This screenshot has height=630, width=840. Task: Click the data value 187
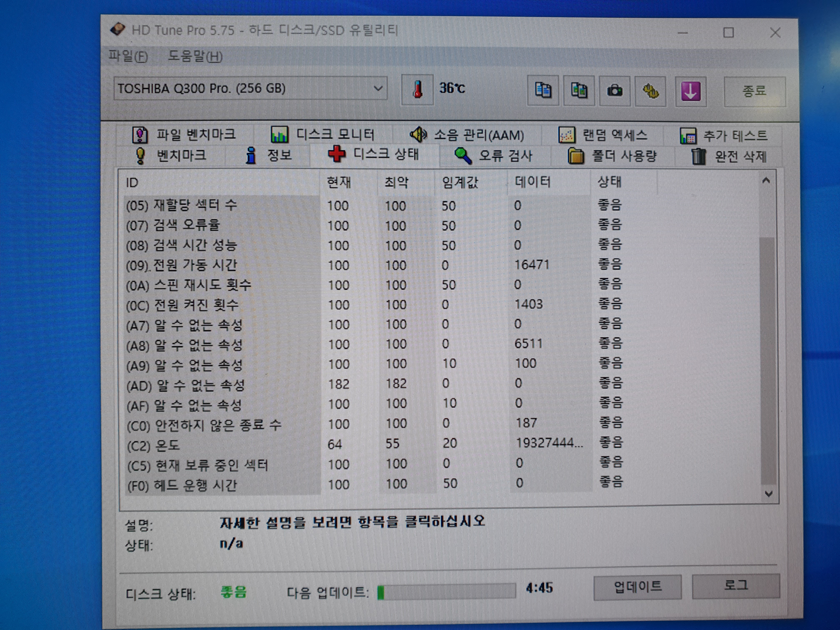pos(526,423)
